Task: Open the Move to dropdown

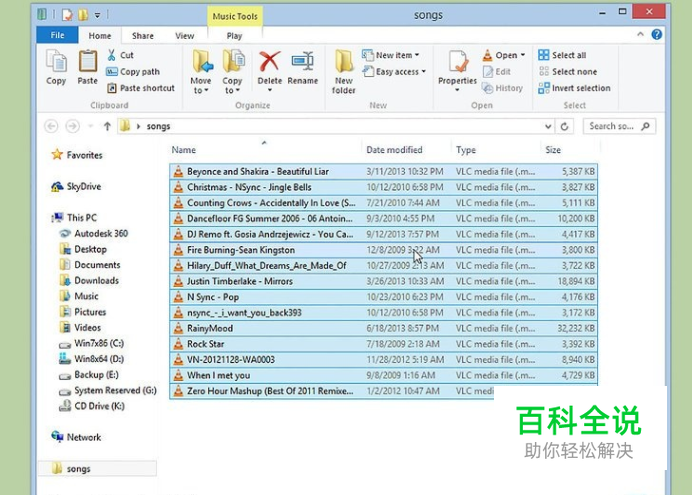Action: (x=201, y=71)
